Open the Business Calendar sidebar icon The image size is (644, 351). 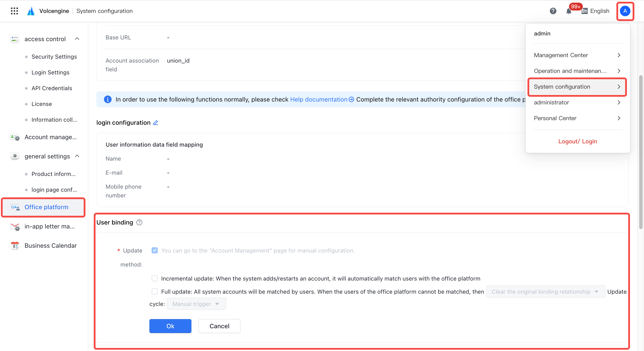(x=15, y=246)
